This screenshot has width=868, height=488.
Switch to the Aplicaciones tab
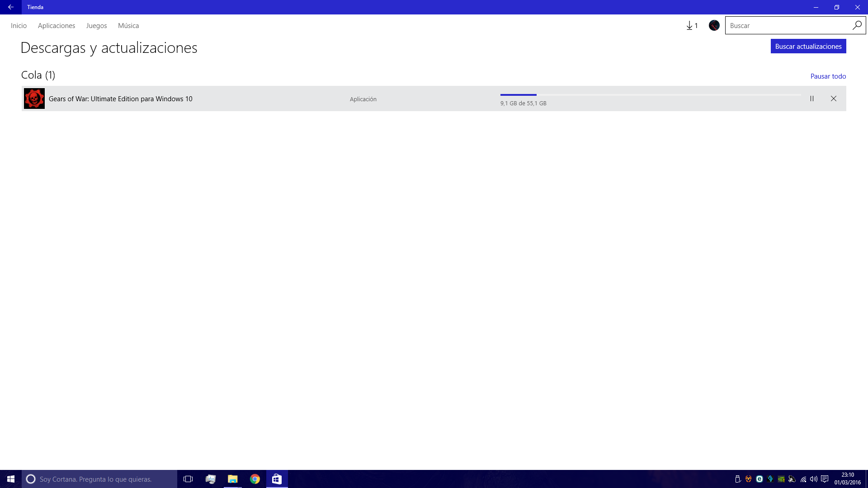(57, 26)
